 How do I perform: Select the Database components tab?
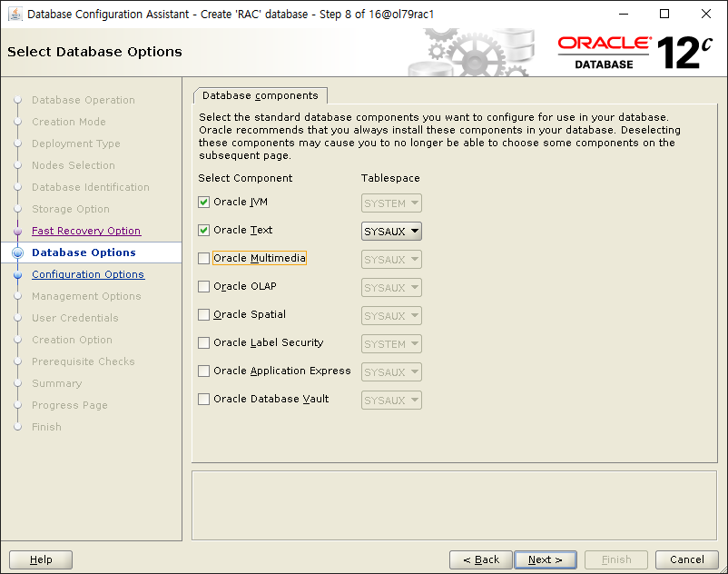click(x=260, y=95)
